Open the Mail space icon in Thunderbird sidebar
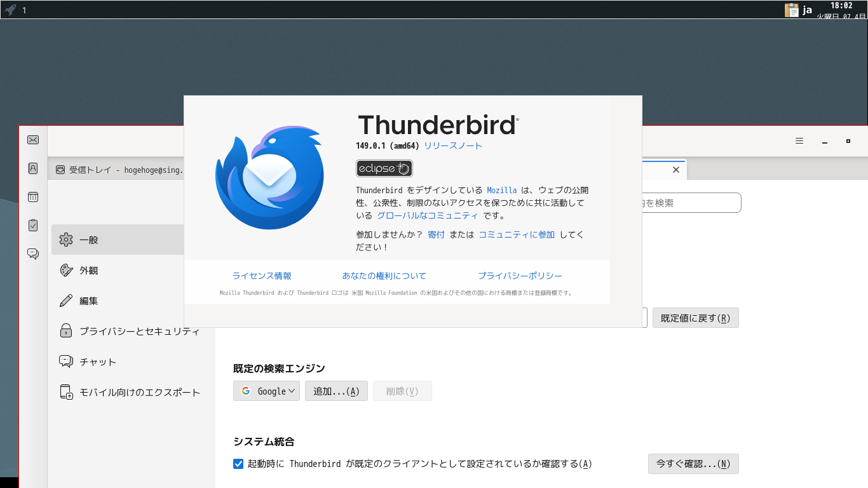 (x=33, y=140)
